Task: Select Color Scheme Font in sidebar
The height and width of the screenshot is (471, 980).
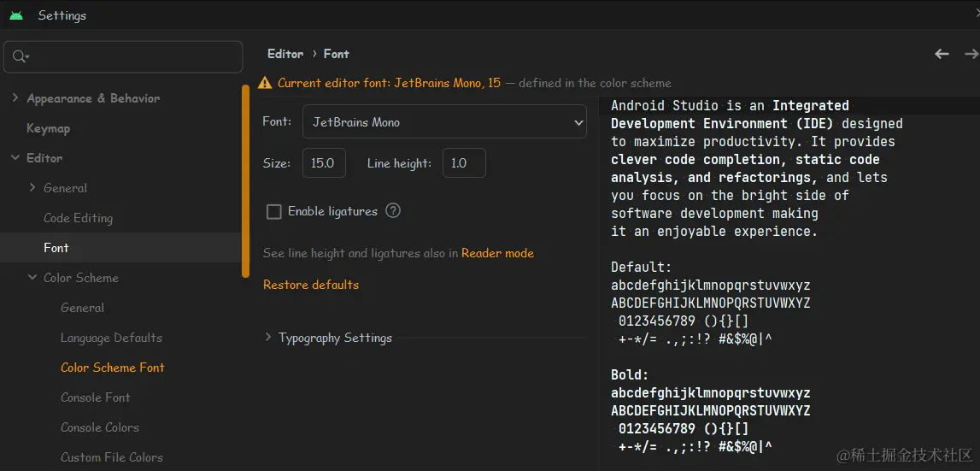Action: point(112,368)
